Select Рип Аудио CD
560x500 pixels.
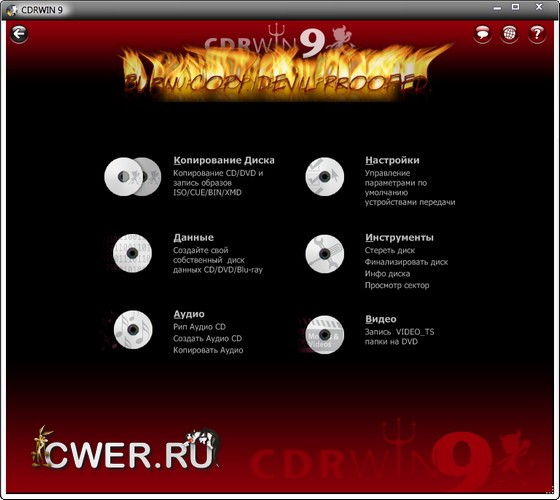[x=199, y=327]
